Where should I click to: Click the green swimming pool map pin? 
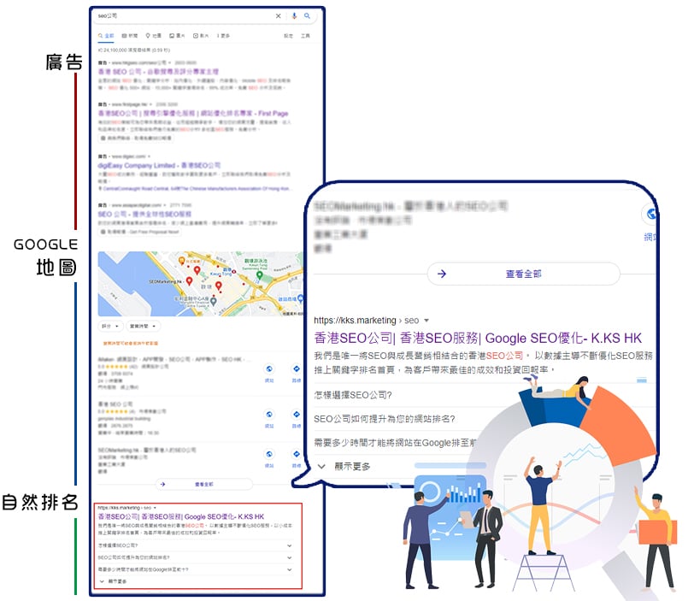[259, 276]
